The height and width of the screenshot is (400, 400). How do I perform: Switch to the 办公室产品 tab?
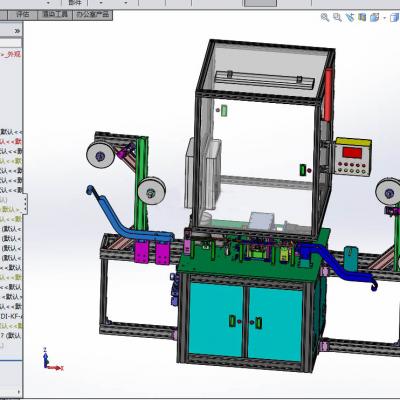[x=92, y=15]
